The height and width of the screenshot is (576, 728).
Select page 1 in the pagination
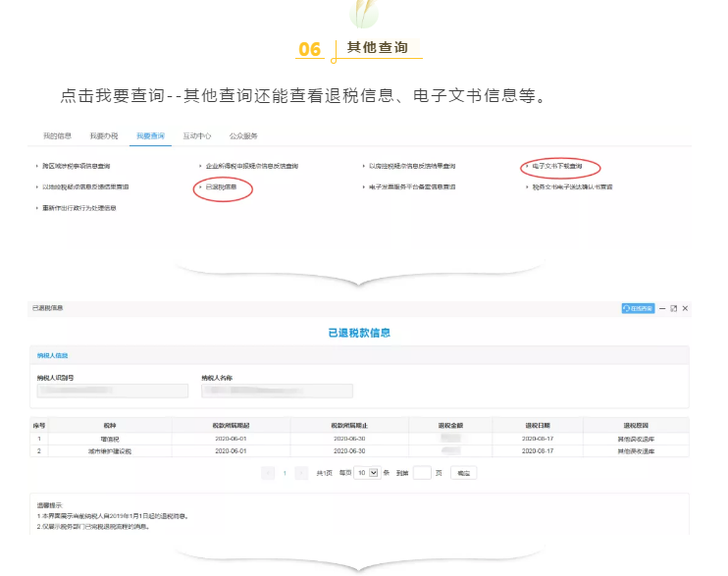coord(285,473)
